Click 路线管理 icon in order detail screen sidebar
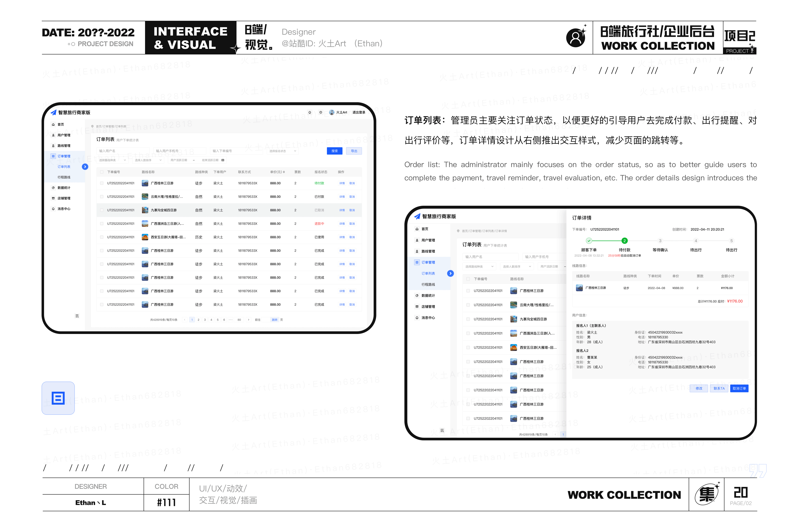798x532 pixels. [417, 251]
